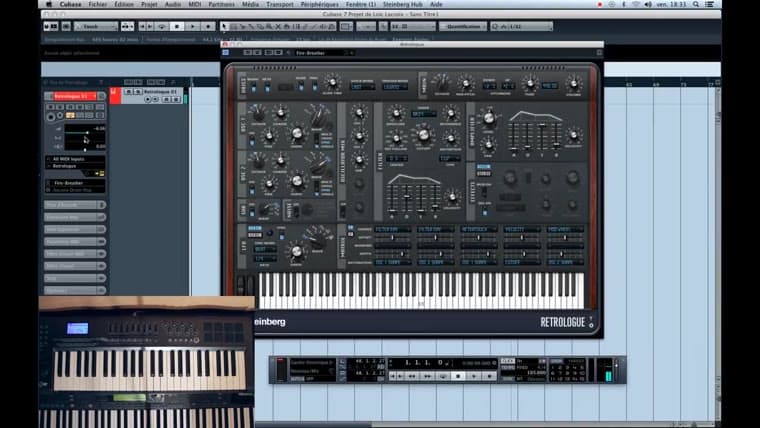Open the Retrologue output routing dropdown
The width and height of the screenshot is (760, 428).
pyautogui.click(x=75, y=166)
